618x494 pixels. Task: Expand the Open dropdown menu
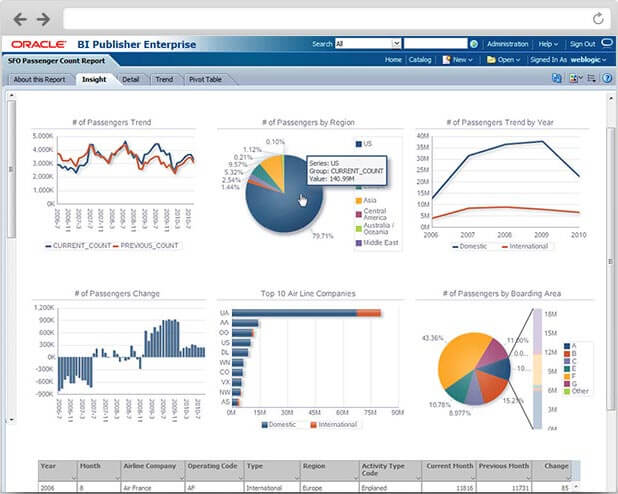point(503,60)
